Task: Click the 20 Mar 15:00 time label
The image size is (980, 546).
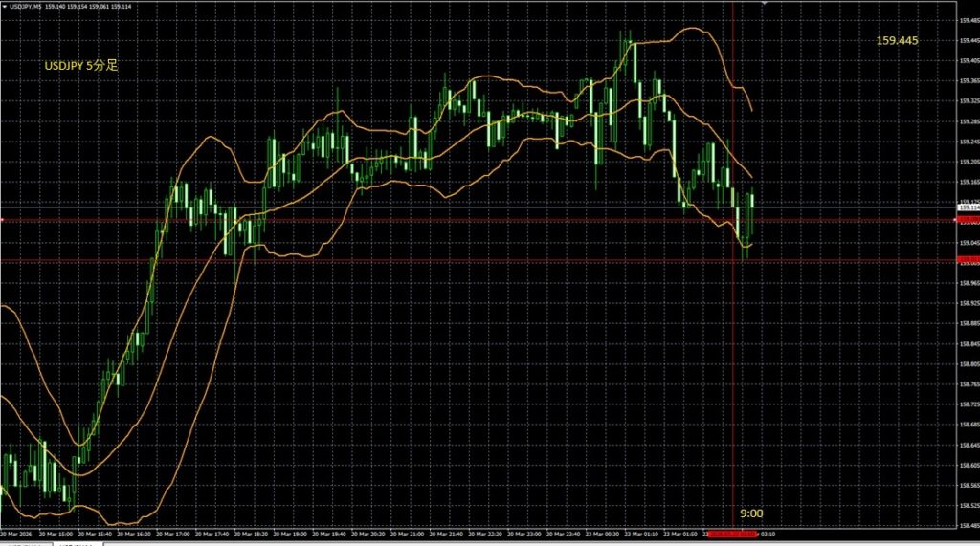Action: tap(56, 535)
